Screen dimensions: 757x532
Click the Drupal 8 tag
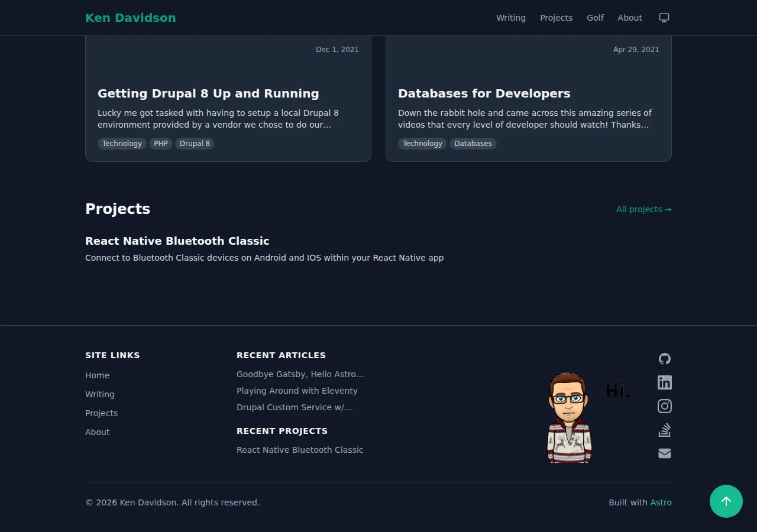[x=195, y=143]
